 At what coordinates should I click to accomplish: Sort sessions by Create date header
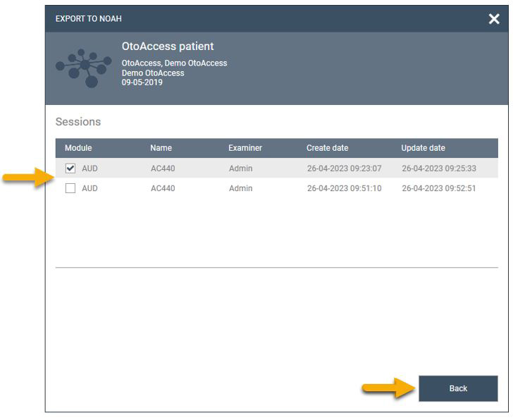click(x=327, y=148)
